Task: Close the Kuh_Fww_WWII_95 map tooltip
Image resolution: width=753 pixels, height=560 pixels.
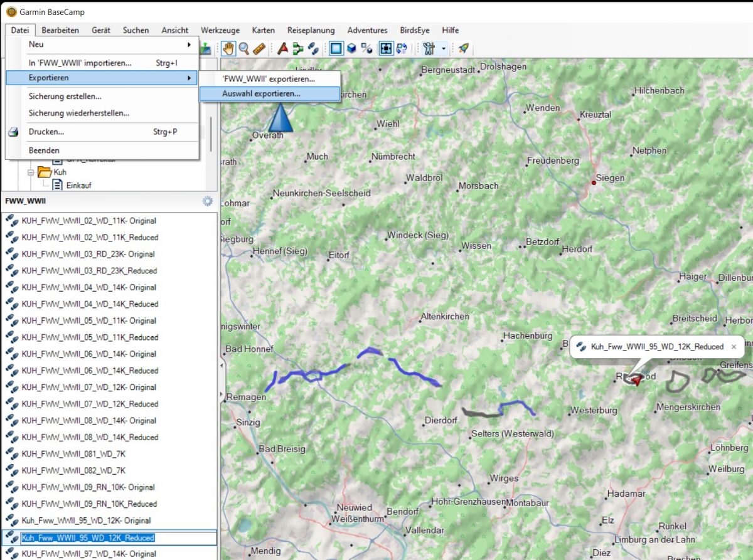Action: click(x=734, y=347)
